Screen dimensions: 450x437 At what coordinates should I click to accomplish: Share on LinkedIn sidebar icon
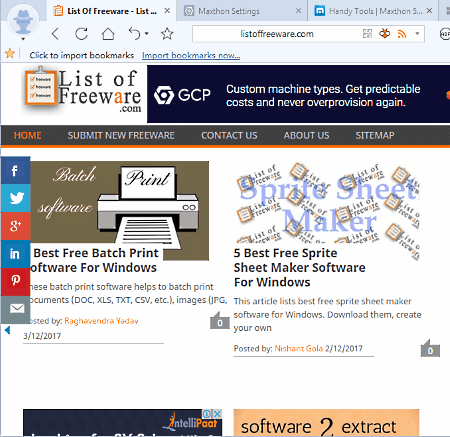tap(15, 254)
